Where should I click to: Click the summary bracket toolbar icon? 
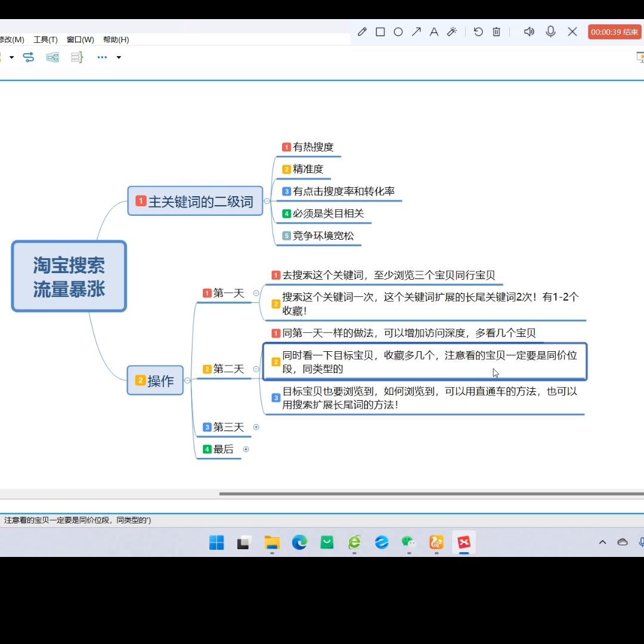point(77,57)
